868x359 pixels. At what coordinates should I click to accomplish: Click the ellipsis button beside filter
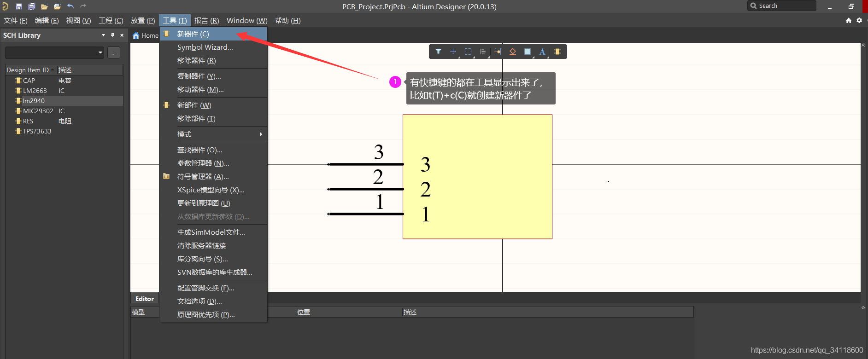coord(114,52)
